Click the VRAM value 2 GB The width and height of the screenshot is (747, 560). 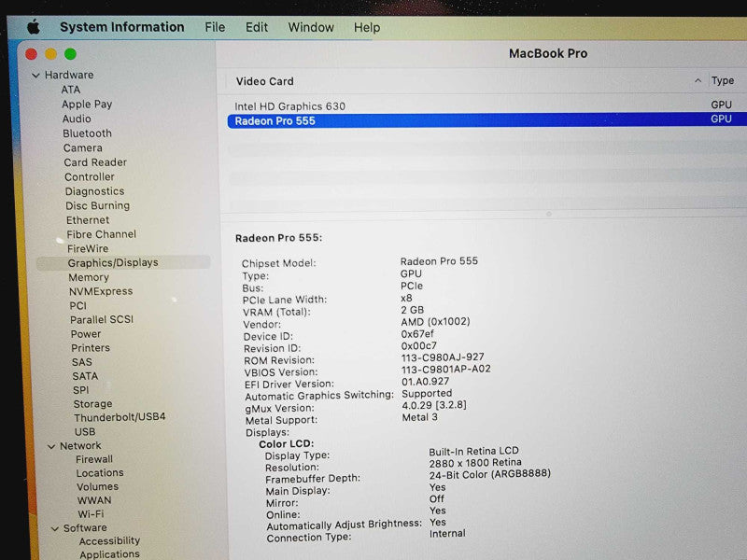tap(412, 310)
